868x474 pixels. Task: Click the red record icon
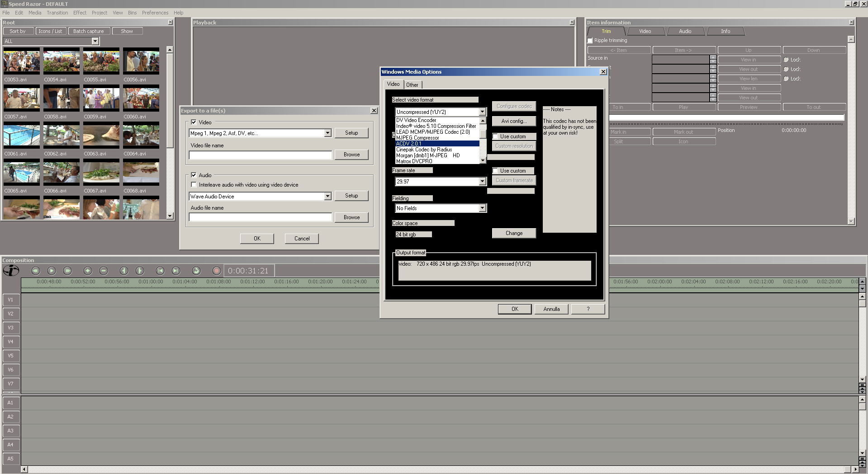(x=217, y=271)
